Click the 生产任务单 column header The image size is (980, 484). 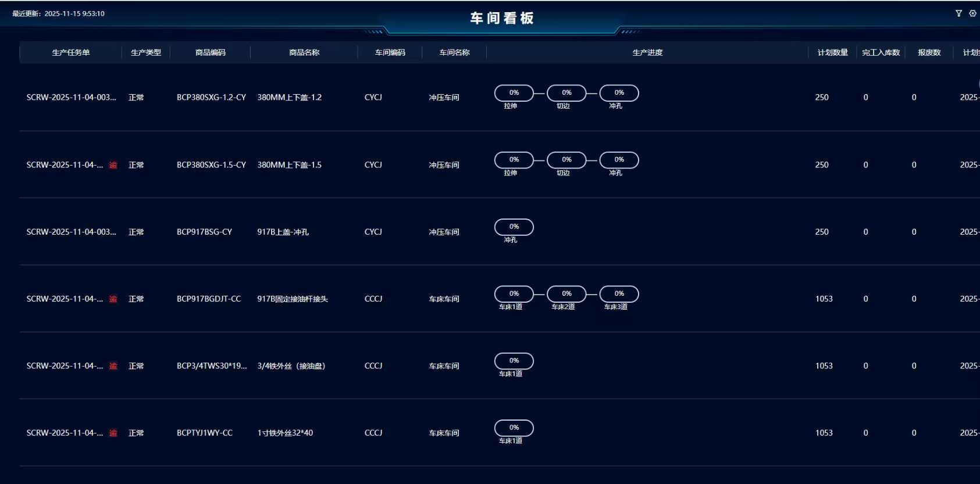(x=70, y=53)
